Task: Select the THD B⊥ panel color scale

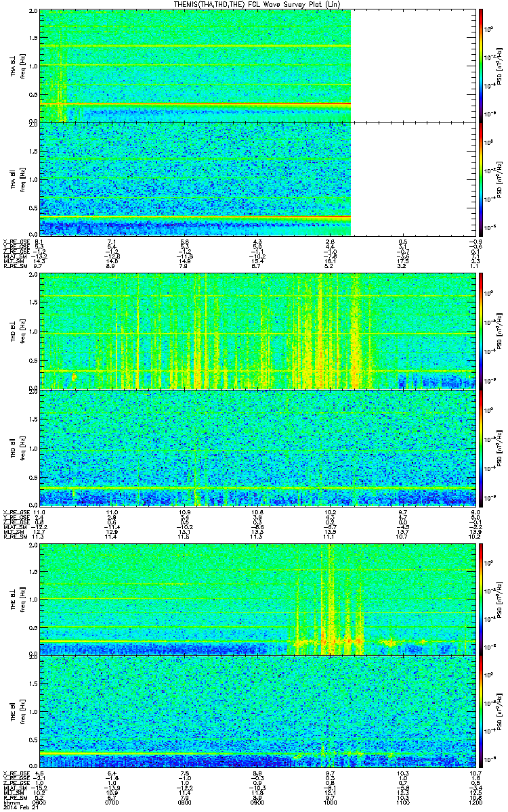Action: (x=480, y=330)
